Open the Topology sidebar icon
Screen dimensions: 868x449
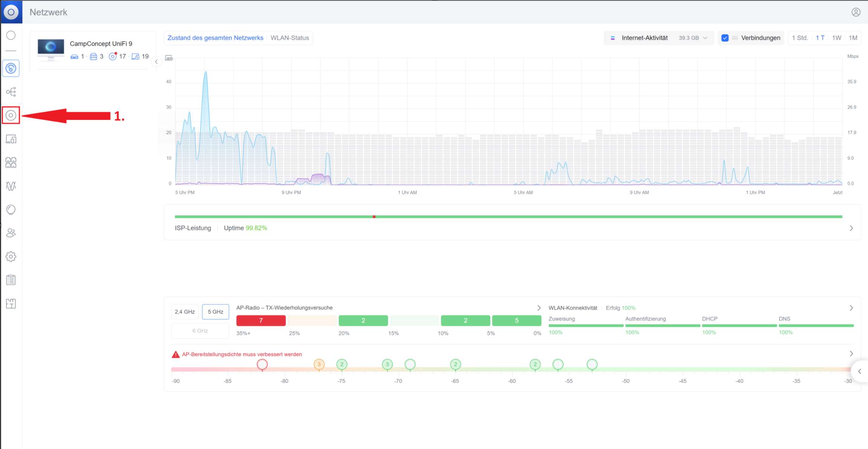pos(11,92)
